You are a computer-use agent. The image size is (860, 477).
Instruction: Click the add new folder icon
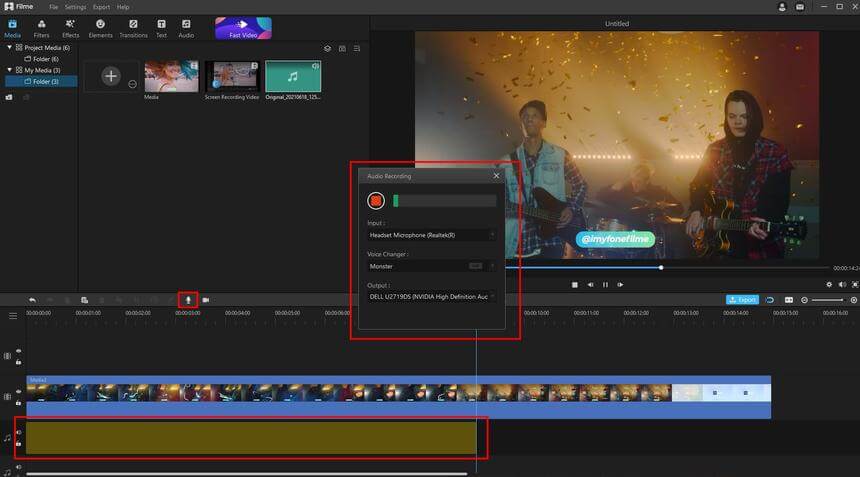click(x=9, y=97)
